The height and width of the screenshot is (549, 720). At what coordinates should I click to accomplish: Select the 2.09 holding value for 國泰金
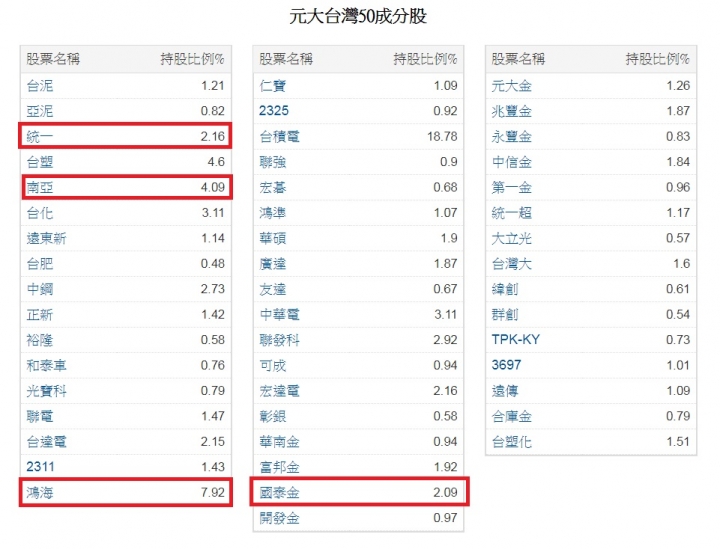coord(445,493)
